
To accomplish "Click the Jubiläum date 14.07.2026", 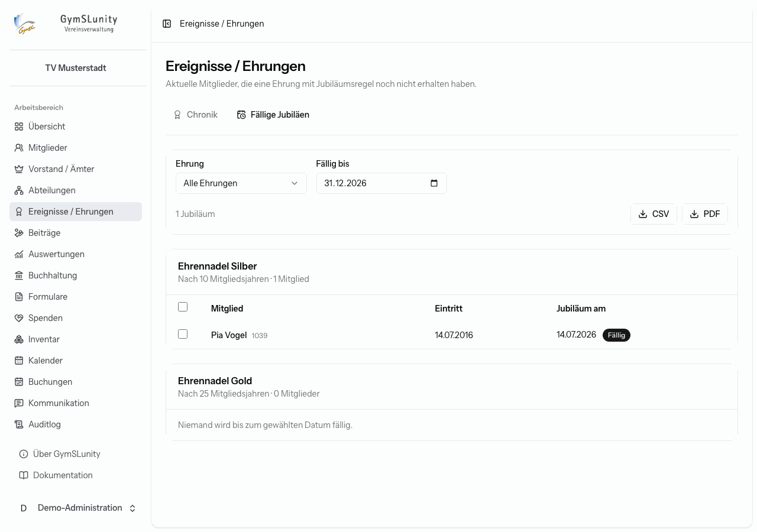I will (576, 335).
